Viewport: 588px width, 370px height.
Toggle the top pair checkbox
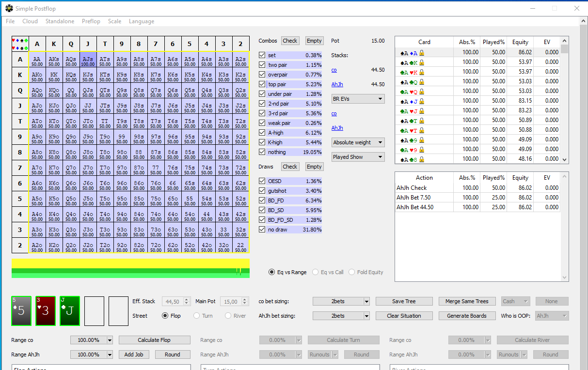262,84
